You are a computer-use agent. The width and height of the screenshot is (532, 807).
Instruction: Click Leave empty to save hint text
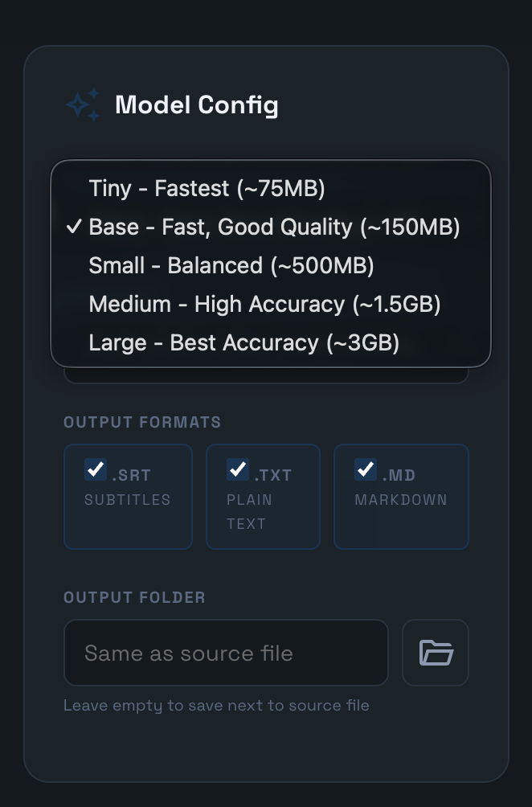click(215, 705)
